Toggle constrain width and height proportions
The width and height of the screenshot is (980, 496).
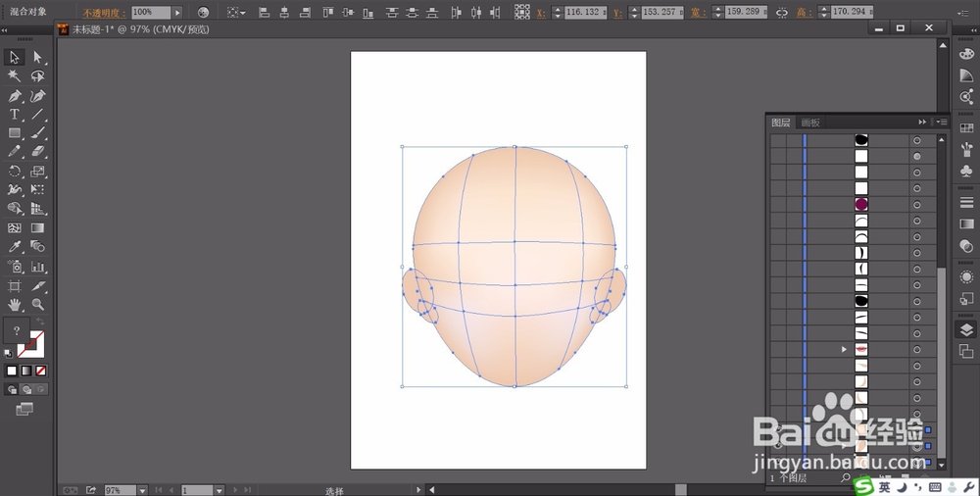pos(782,12)
